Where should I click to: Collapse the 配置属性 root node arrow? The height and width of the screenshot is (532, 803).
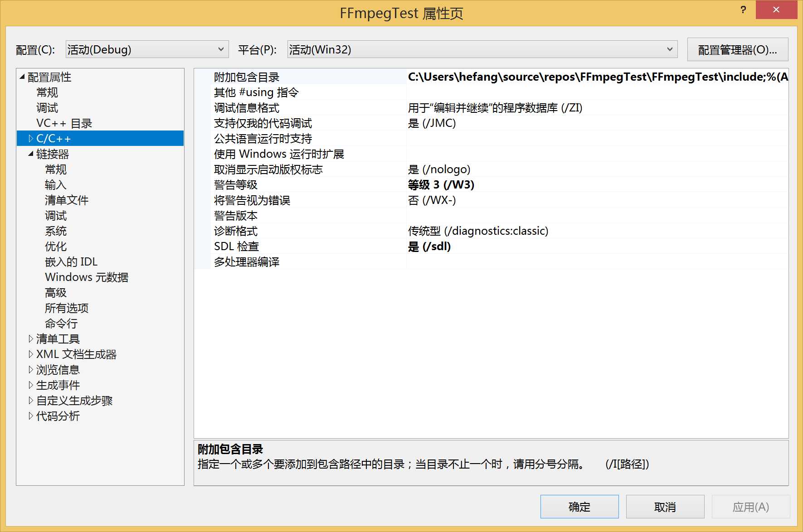(22, 77)
